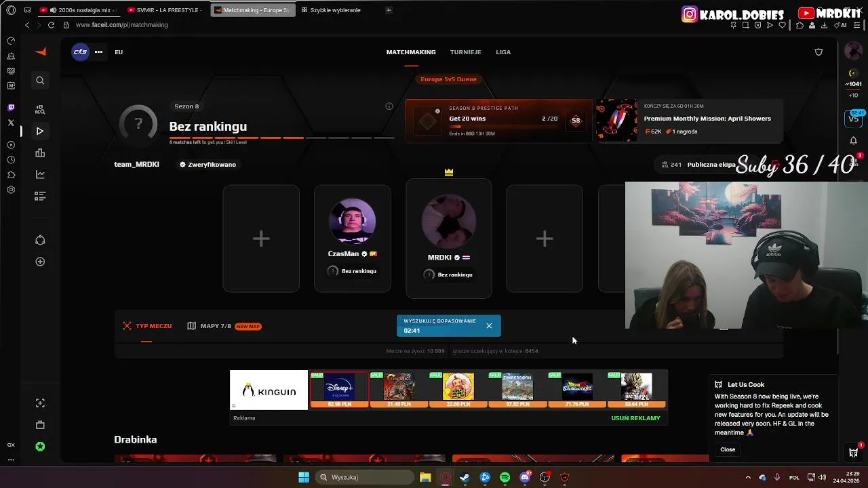This screenshot has height=488, width=868.
Task: Open the FACEIT home logo
Action: pos(41,52)
